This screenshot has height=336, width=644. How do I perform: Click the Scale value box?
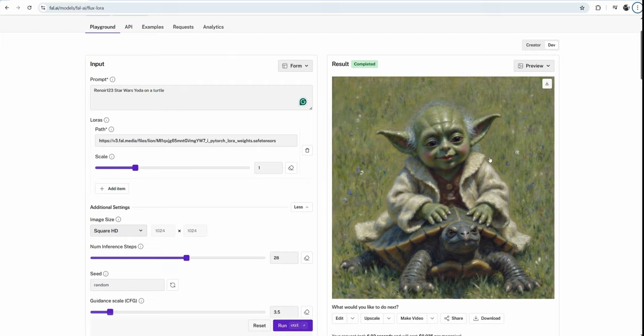point(268,168)
